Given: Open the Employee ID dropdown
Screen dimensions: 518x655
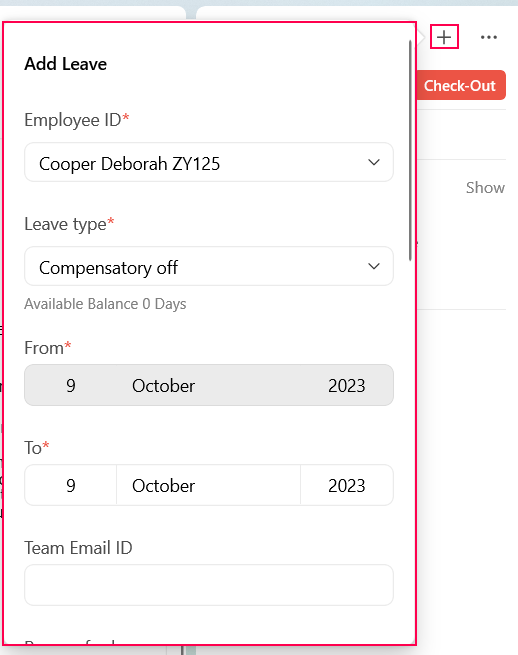Looking at the screenshot, I should coord(209,162).
